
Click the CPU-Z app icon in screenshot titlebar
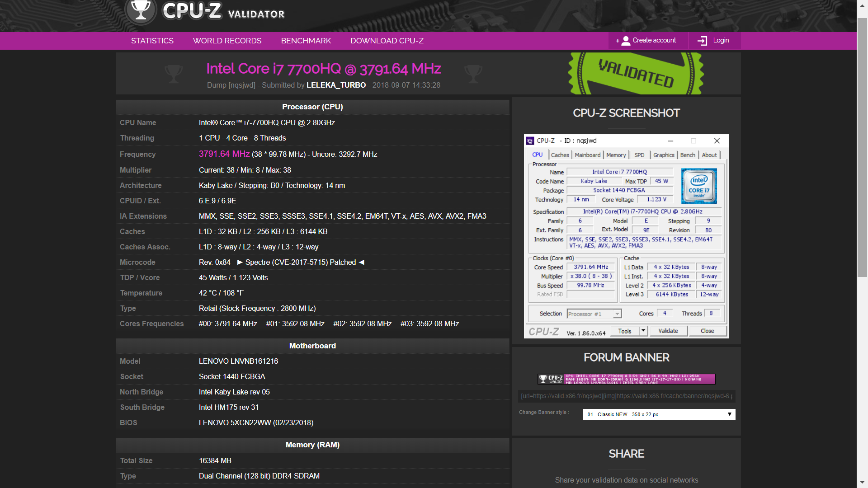pos(530,141)
